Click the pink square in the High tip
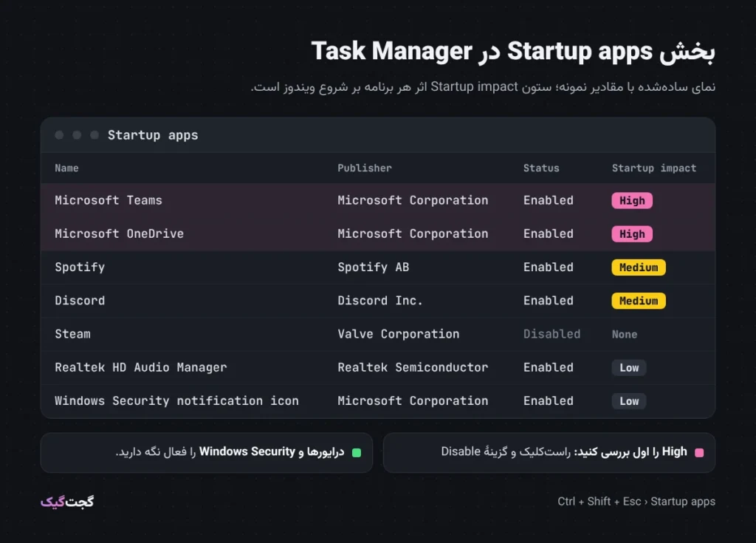This screenshot has width=756, height=543. point(699,453)
